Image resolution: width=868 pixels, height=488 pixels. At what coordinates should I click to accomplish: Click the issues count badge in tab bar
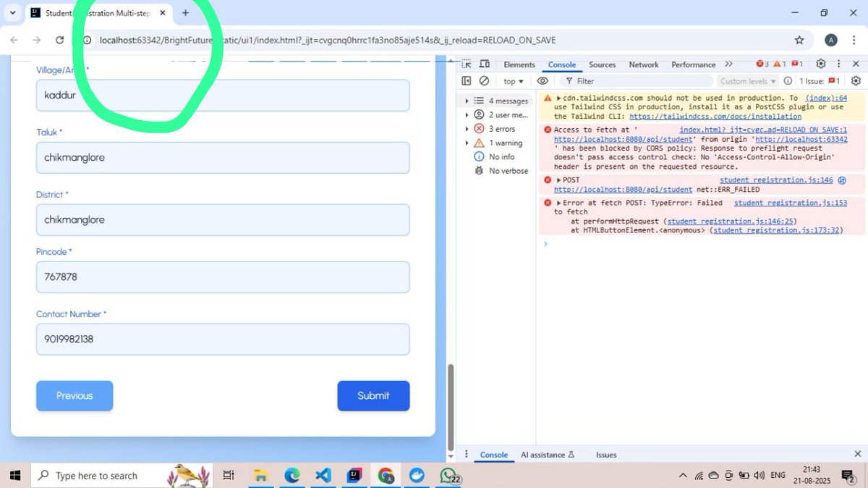pyautogui.click(x=797, y=64)
